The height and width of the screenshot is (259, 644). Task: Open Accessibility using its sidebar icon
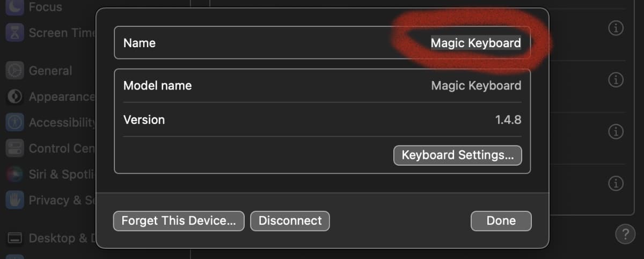point(14,122)
